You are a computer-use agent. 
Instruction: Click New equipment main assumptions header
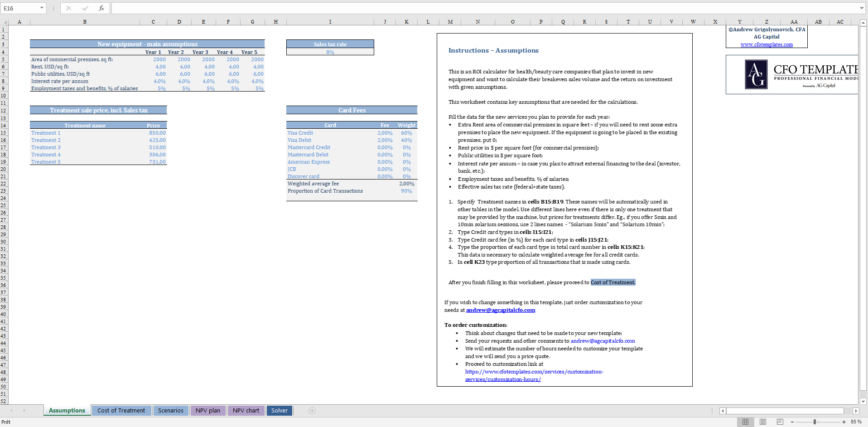click(147, 44)
